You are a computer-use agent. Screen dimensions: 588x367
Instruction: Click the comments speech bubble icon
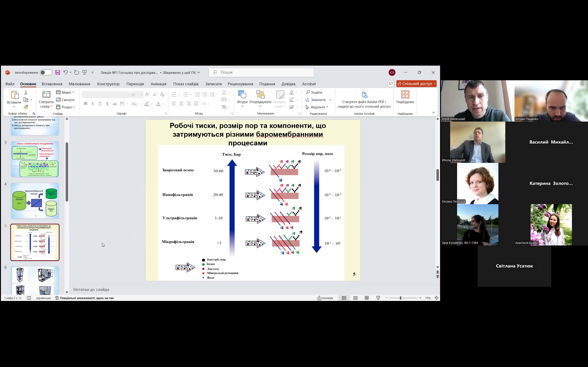pos(391,84)
